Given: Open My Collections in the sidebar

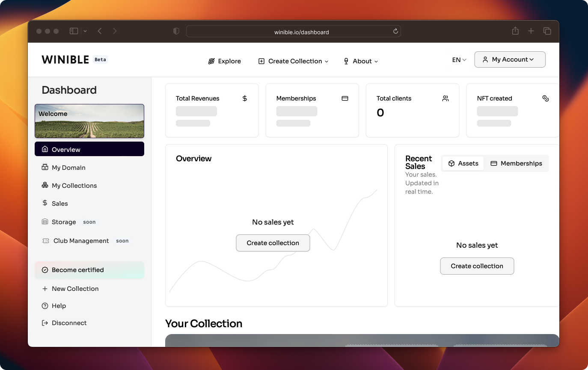Looking at the screenshot, I should click(x=69, y=186).
